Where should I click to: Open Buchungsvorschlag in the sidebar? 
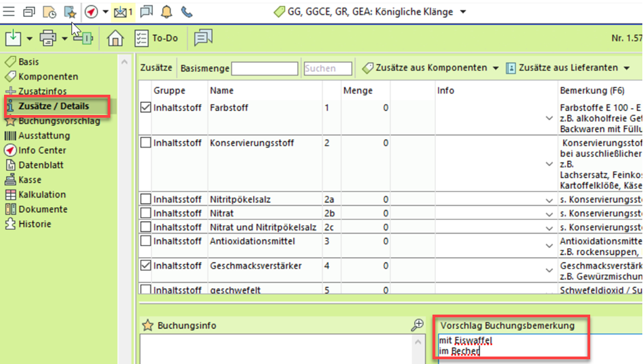59,121
